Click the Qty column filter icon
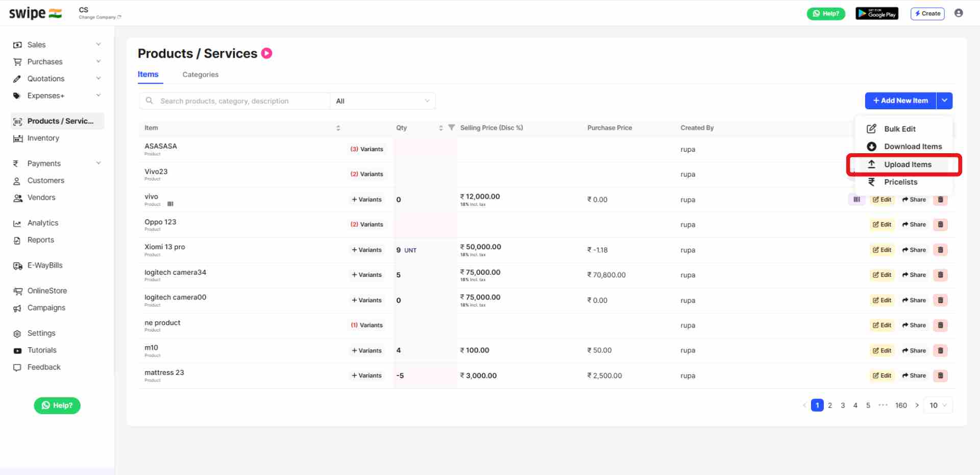Viewport: 980px width, 475px height. click(x=451, y=128)
